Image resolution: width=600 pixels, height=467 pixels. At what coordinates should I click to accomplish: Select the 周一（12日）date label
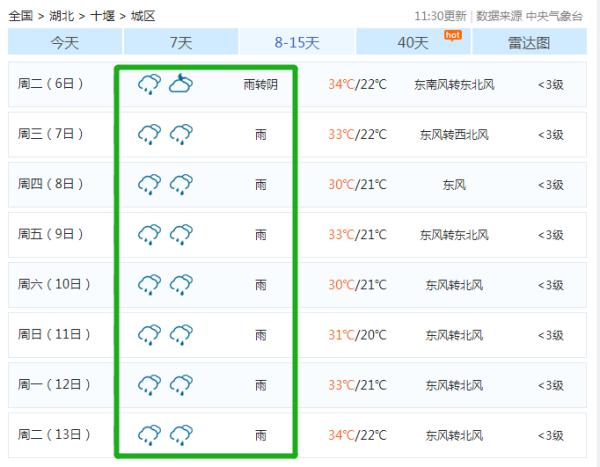(x=54, y=384)
